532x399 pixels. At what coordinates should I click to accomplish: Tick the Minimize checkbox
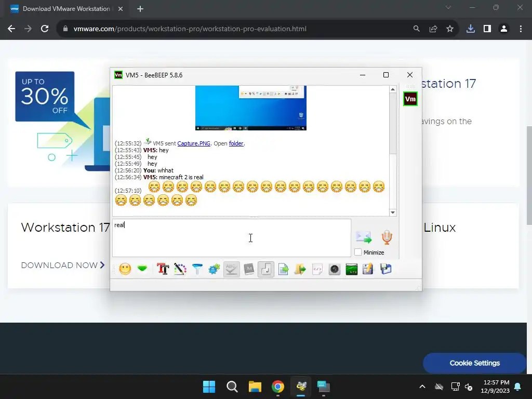click(x=358, y=252)
